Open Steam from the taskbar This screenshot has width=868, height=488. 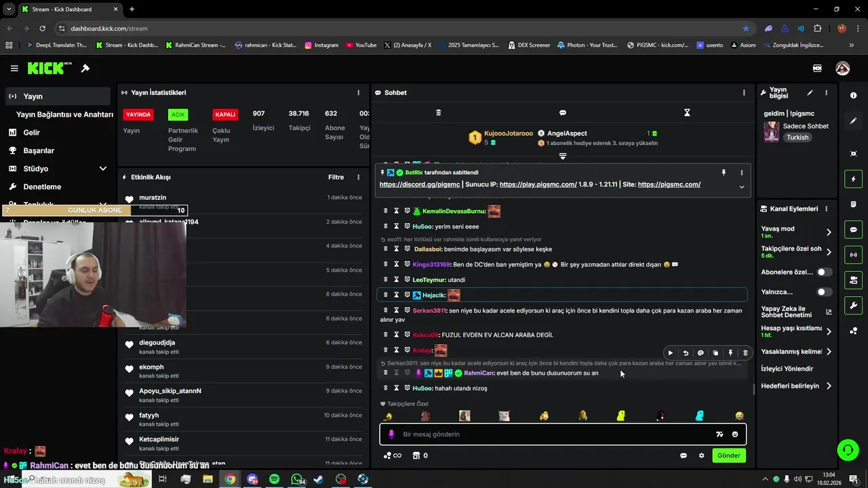(x=319, y=479)
